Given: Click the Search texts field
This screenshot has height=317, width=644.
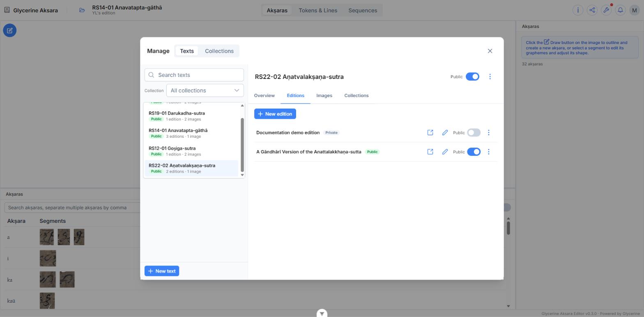Looking at the screenshot, I should point(194,75).
